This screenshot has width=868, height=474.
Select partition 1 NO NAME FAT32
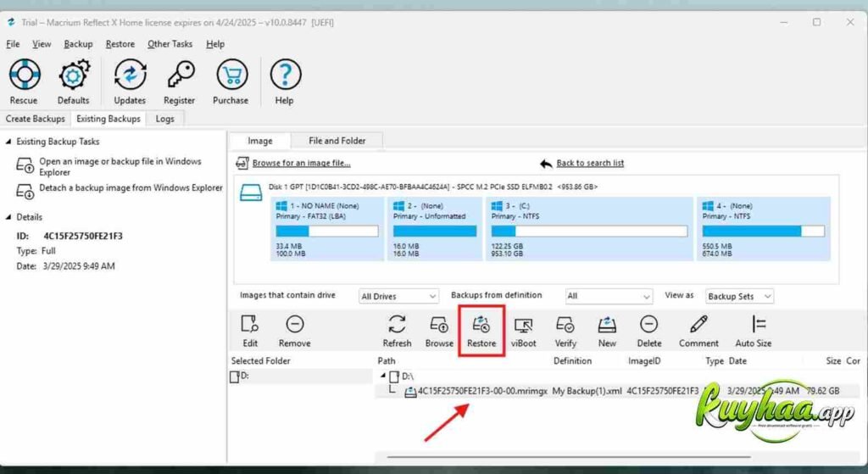[326, 229]
